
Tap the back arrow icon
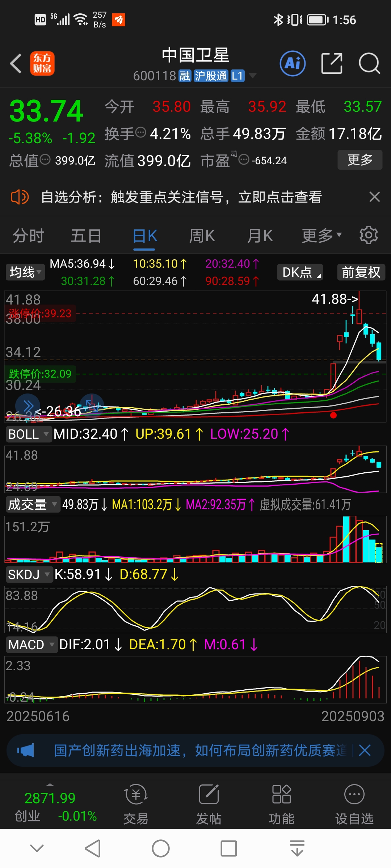pos(16,64)
